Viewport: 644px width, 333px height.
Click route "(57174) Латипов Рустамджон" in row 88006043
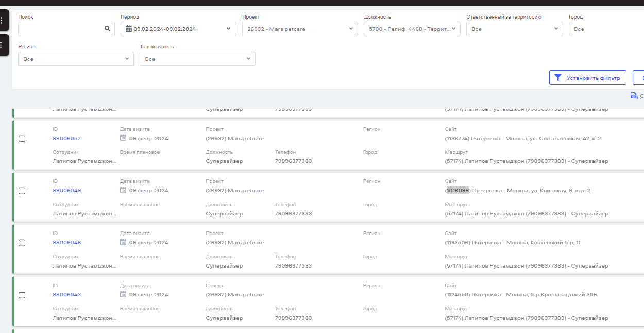point(484,318)
